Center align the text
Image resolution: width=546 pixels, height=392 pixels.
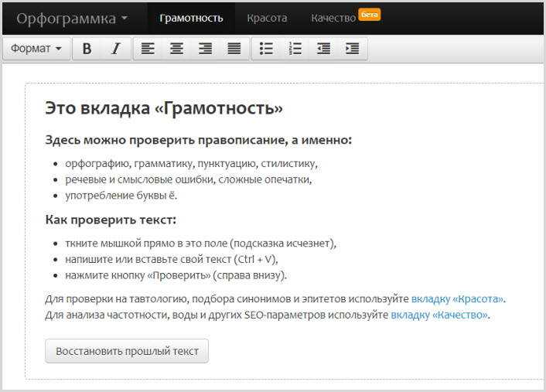tap(176, 49)
